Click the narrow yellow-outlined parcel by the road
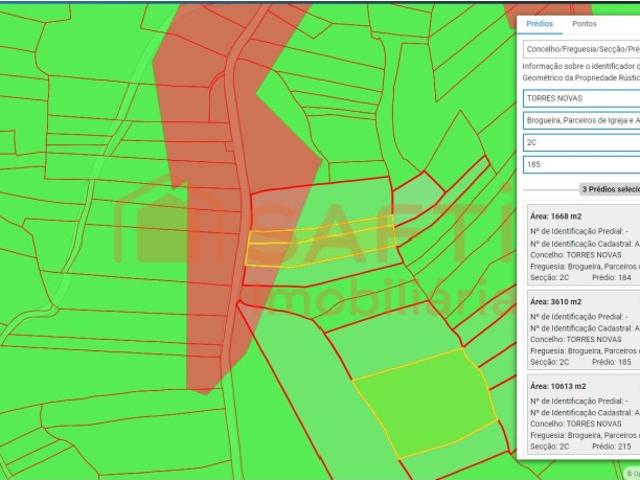The width and height of the screenshot is (640, 480). pos(318,246)
